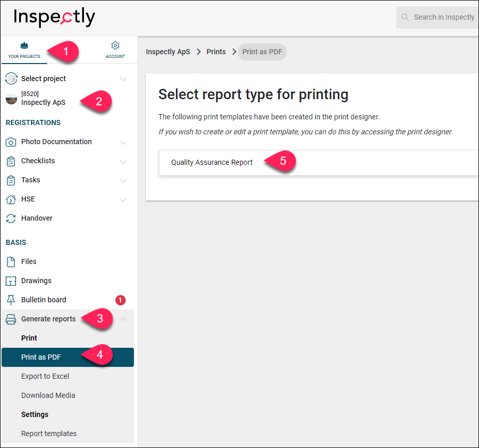Click the [8520] Inspectly ApS project name
Image resolution: width=479 pixels, height=448 pixels.
[43, 99]
